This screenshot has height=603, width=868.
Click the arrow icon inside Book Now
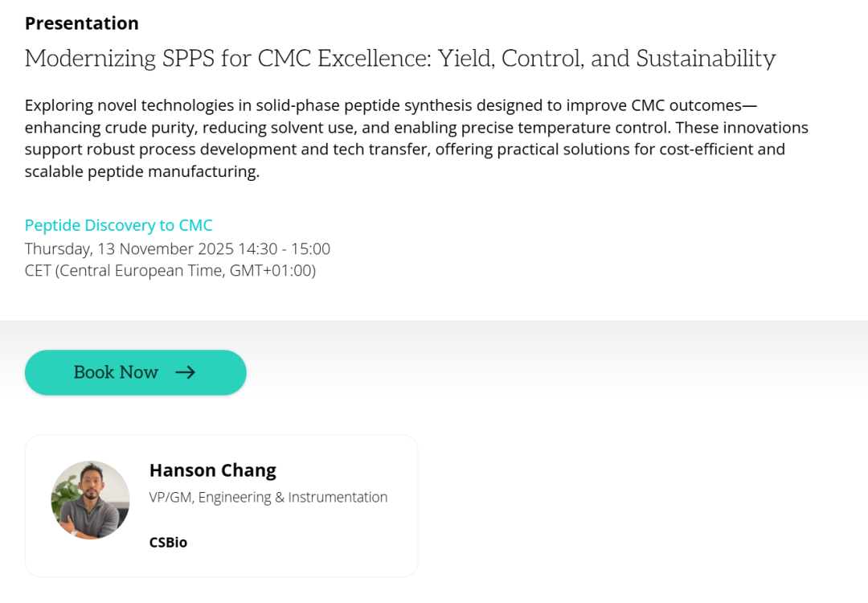[x=186, y=372]
